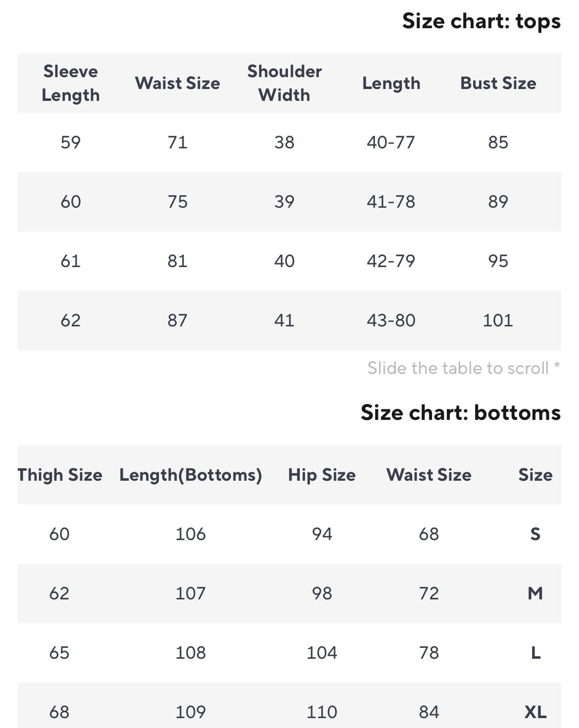Image resolution: width=579 pixels, height=728 pixels.
Task: Click the 'Size chart: tops' heading
Action: click(x=481, y=21)
